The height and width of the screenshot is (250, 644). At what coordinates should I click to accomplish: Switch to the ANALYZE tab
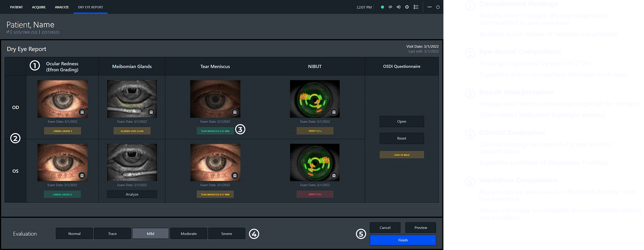click(x=62, y=7)
